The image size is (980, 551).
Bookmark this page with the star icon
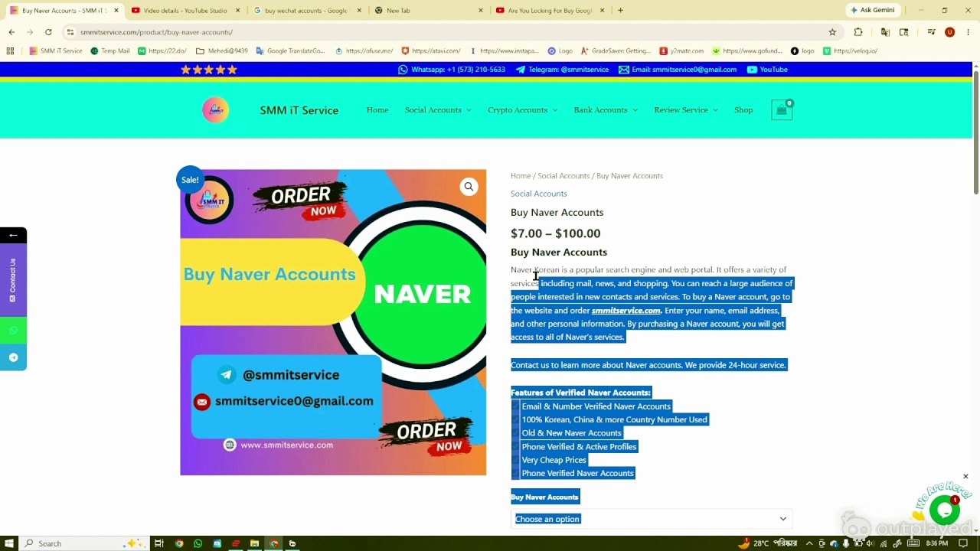tap(832, 32)
